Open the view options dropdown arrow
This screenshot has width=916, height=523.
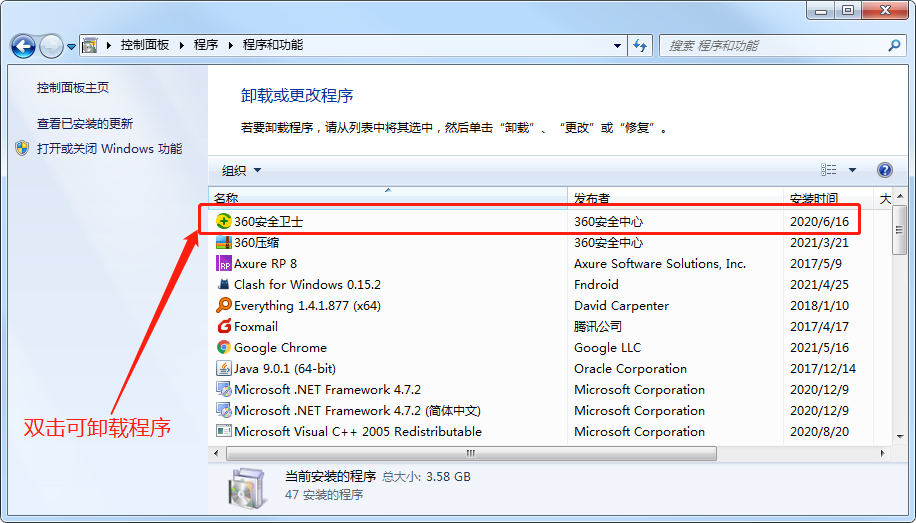point(852,170)
